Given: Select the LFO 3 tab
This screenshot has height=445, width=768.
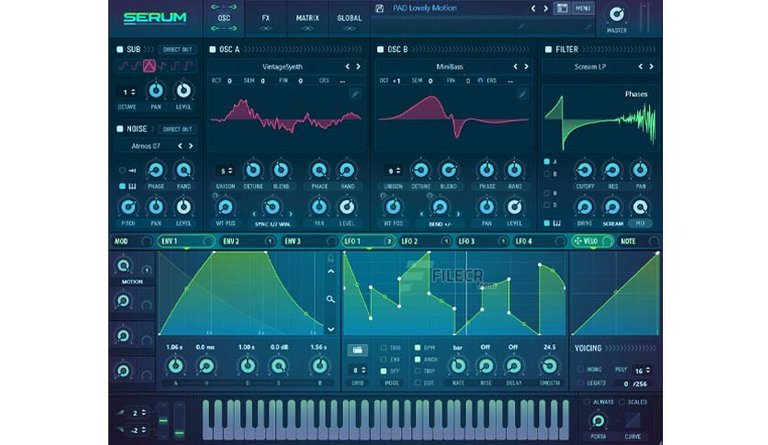Looking at the screenshot, I should click(x=480, y=241).
